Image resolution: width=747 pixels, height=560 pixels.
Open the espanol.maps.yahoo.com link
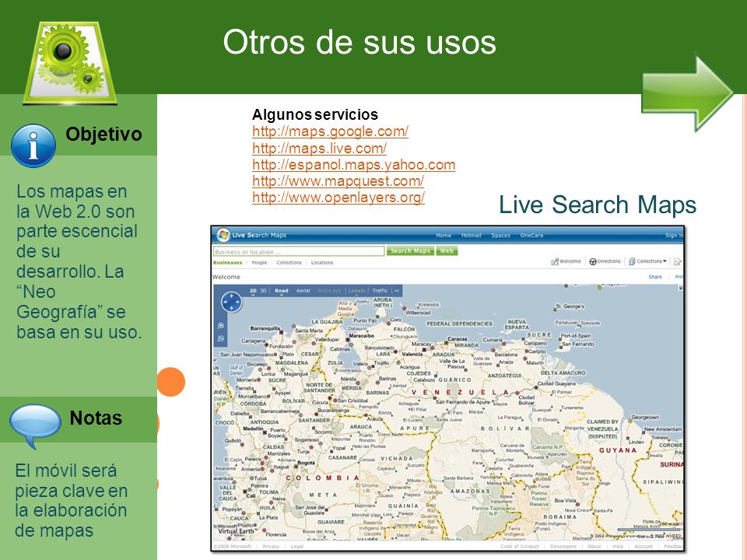[x=354, y=165]
